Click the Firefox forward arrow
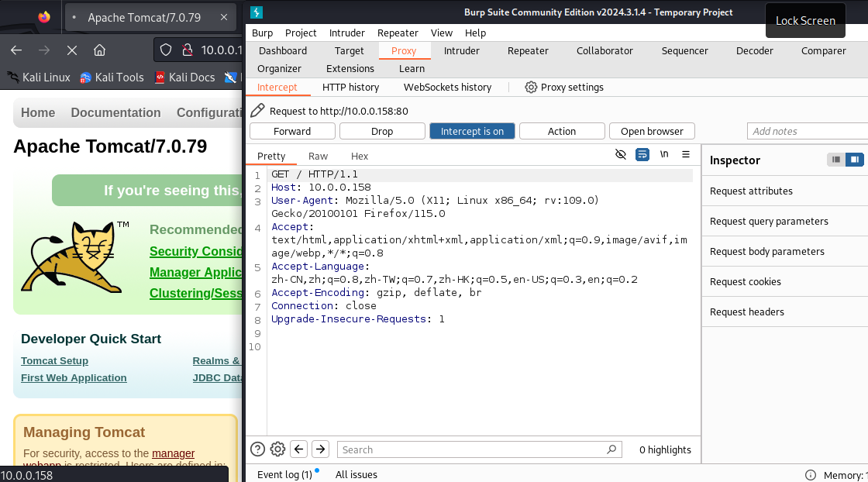Image resolution: width=868 pixels, height=482 pixels. point(44,50)
